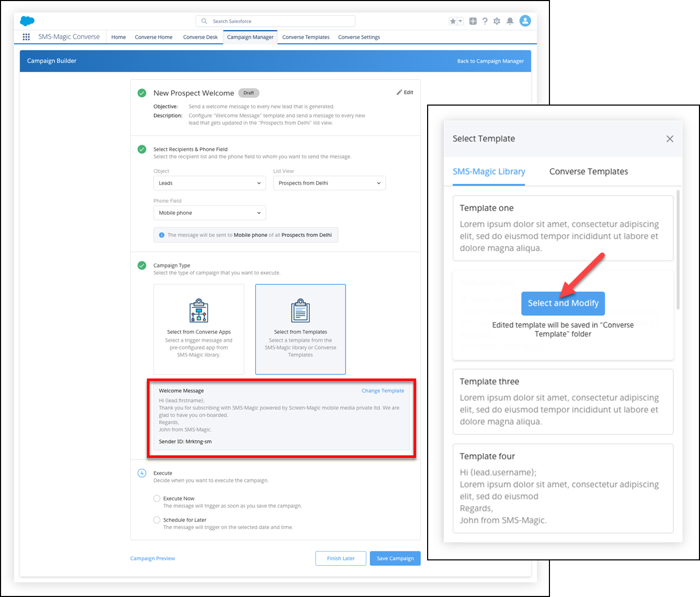Screen dimensions: 700x597
Task: Select the Template one card
Action: 563,228
